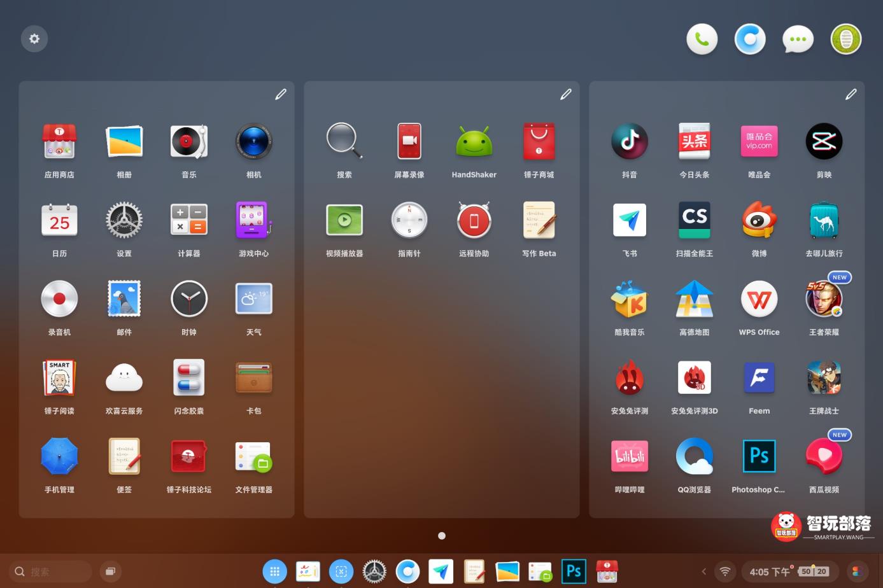Viewport: 883px width, 588px height.
Task: Open 锤子阅读 Smartisan reader
Action: pyautogui.click(x=59, y=378)
